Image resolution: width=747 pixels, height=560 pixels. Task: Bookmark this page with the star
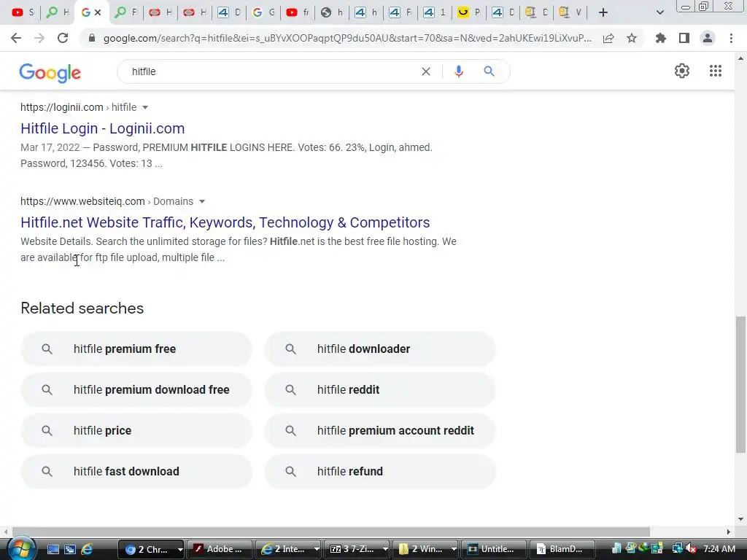pyautogui.click(x=632, y=38)
